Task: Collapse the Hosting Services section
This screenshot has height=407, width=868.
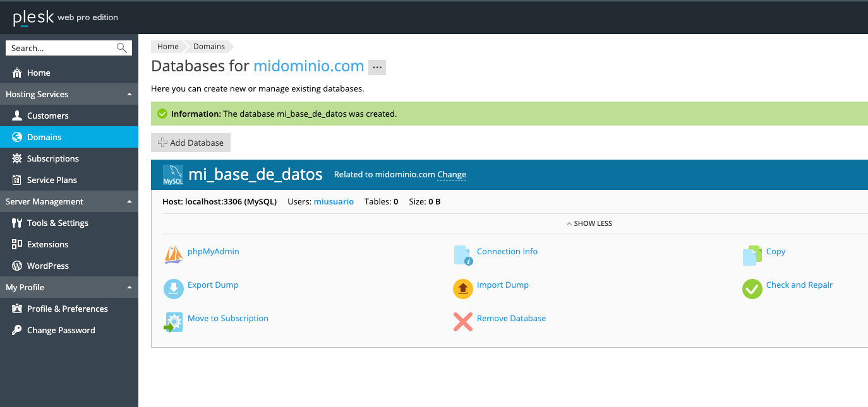Action: [x=130, y=95]
